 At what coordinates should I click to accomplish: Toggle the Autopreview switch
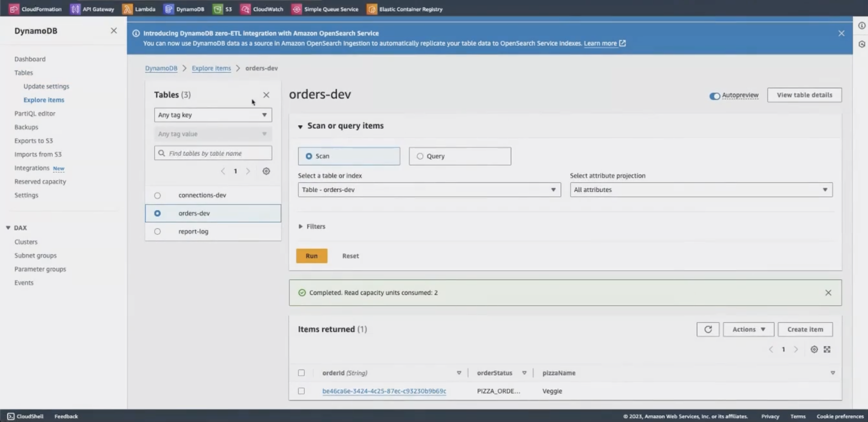click(x=715, y=96)
